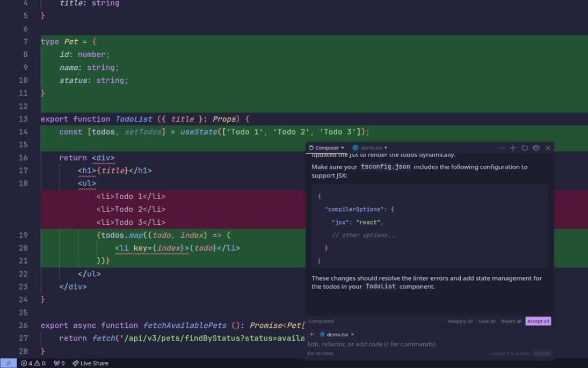The image size is (588, 368).
Task: Close the Composer panel
Action: click(x=548, y=148)
